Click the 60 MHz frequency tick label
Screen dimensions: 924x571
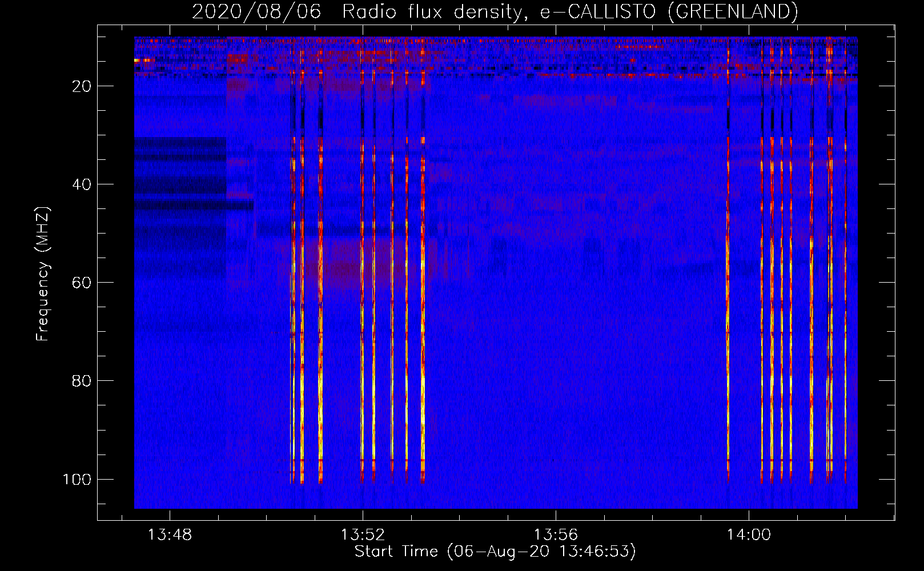81,283
